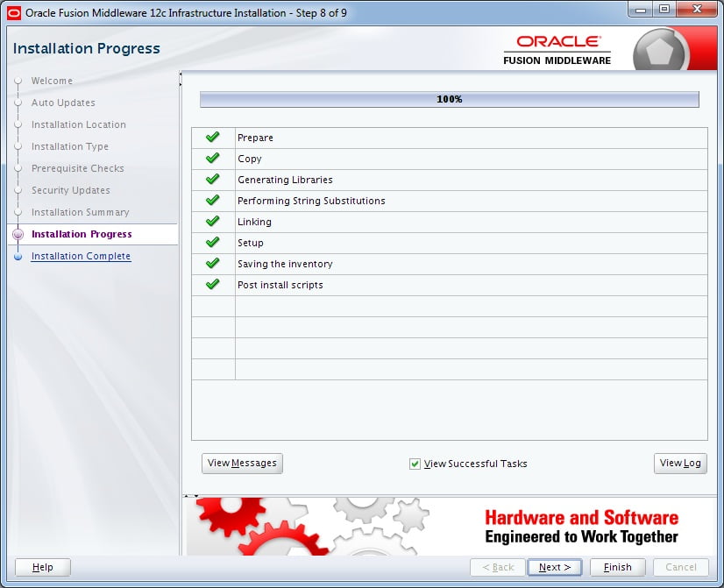The width and height of the screenshot is (724, 588).
Task: Click the checkmark next to Saving the inventory
Action: pyautogui.click(x=212, y=264)
